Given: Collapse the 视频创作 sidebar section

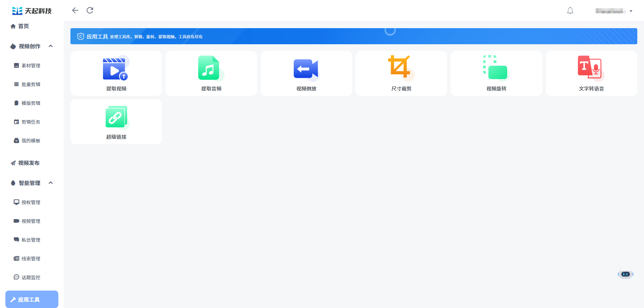Looking at the screenshot, I should (51, 46).
